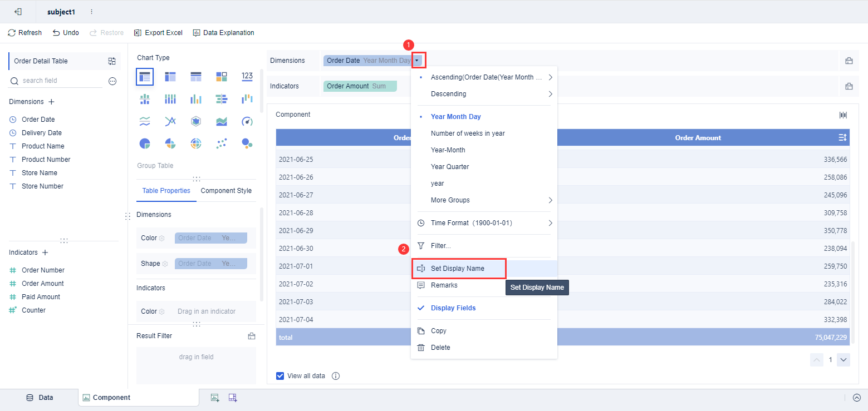Select the radar chart type icon
The height and width of the screenshot is (411, 868).
[x=195, y=121]
